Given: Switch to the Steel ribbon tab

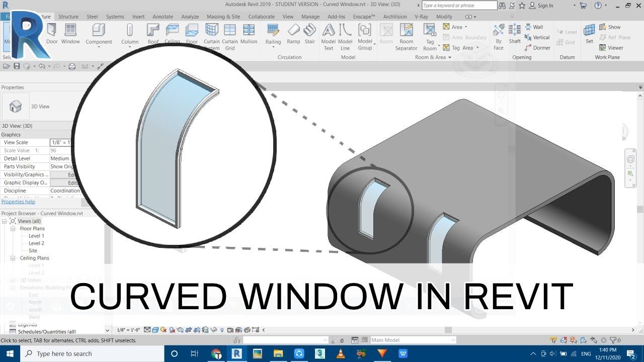Looking at the screenshot, I should click(x=92, y=17).
